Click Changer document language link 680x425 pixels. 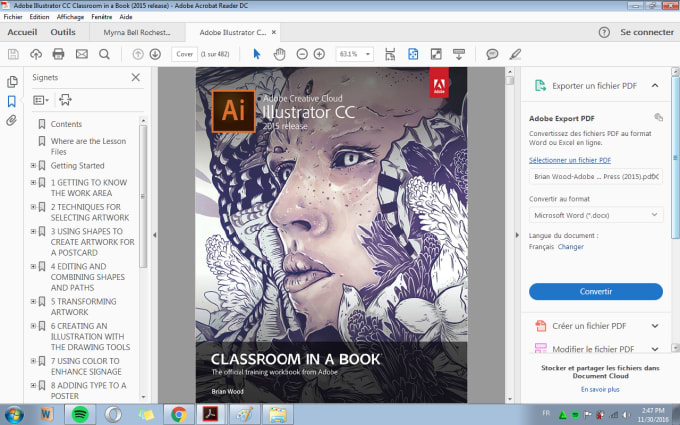click(571, 247)
